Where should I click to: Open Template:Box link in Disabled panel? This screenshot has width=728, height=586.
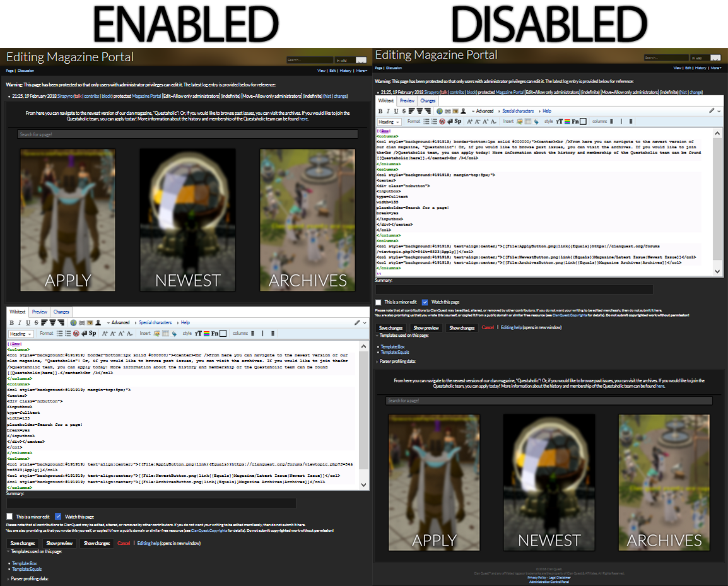click(x=392, y=347)
